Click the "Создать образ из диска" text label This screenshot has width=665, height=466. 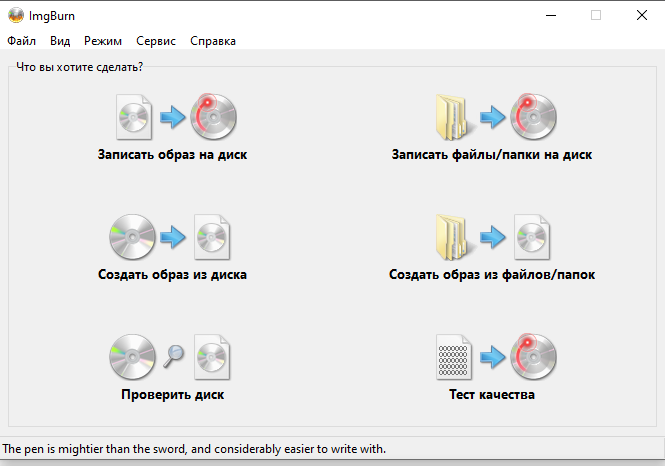click(172, 274)
